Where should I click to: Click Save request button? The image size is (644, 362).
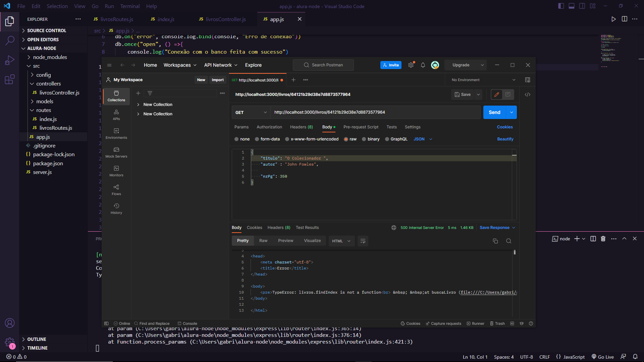(x=463, y=95)
